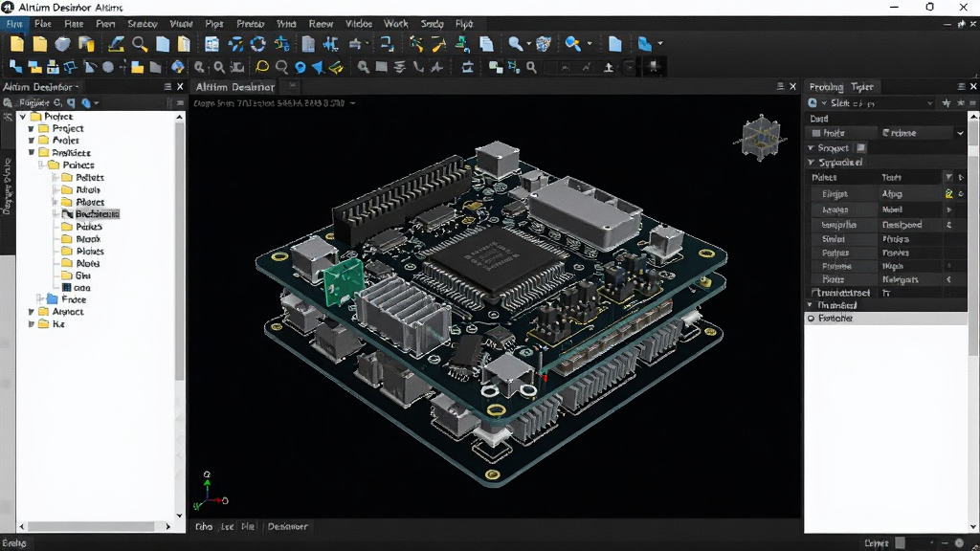Open the 'Work' menu
The image size is (980, 551).
tap(395, 24)
